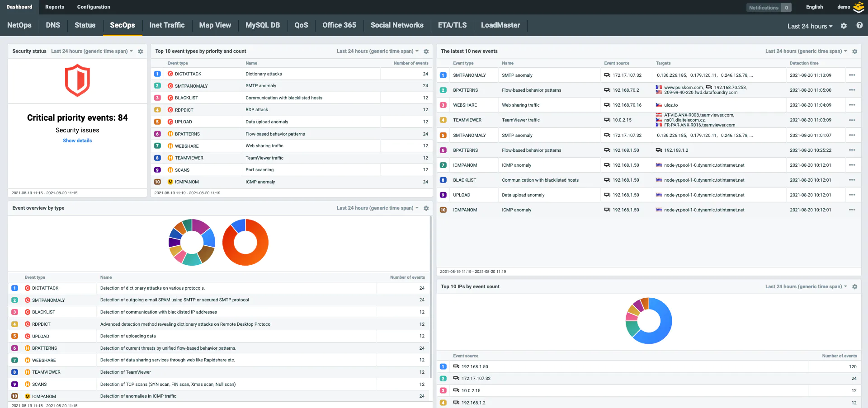This screenshot has width=868, height=408.
Task: Click the red security status shield icon
Action: 77,81
